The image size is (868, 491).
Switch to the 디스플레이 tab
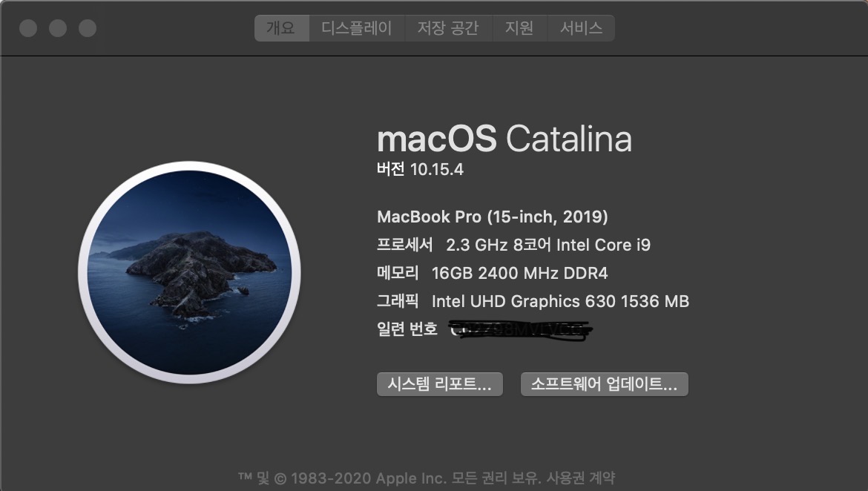tap(356, 28)
